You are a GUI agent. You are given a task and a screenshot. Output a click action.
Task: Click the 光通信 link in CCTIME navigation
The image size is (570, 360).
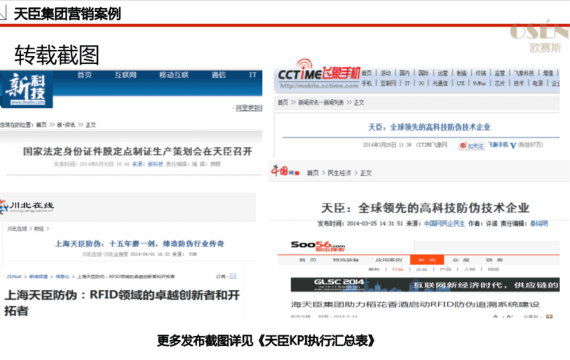(x=440, y=83)
